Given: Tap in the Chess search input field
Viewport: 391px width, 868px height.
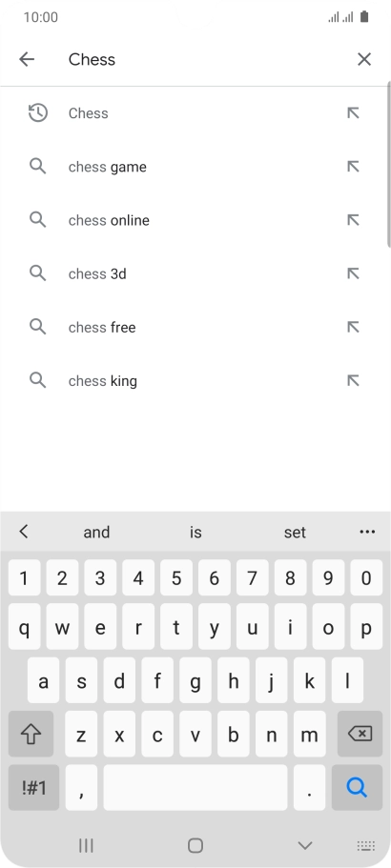Looking at the screenshot, I should coord(205,59).
